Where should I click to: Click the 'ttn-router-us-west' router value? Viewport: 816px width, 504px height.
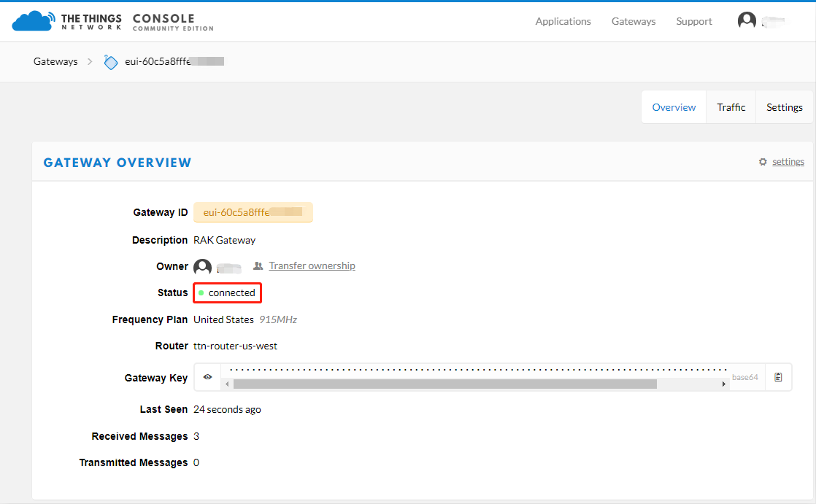click(235, 346)
